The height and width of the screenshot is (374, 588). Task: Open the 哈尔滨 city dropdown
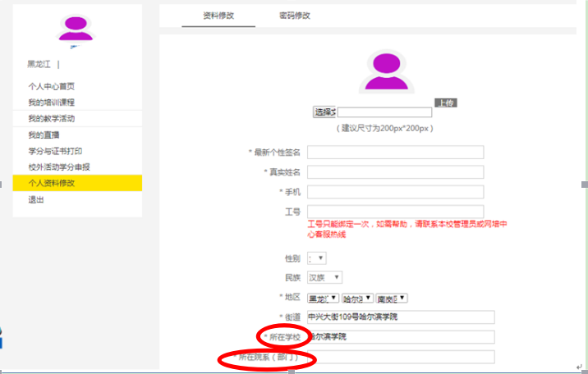[357, 298]
